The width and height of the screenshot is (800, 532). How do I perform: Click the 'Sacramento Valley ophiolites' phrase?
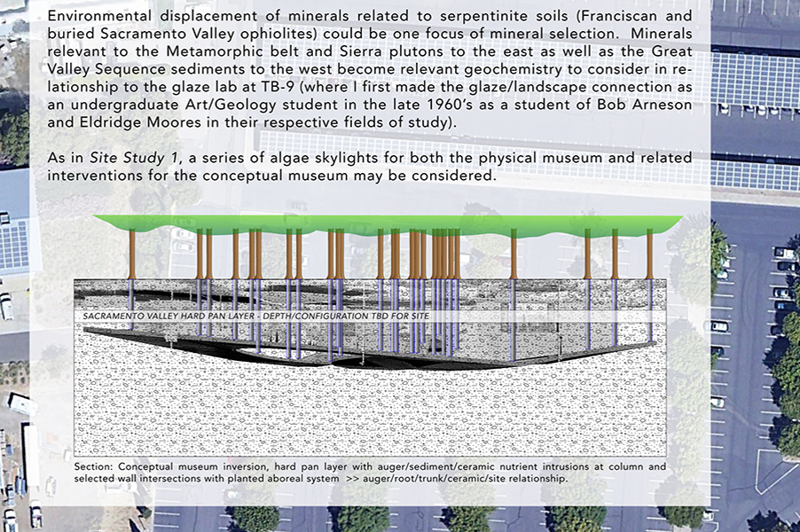tap(209, 34)
